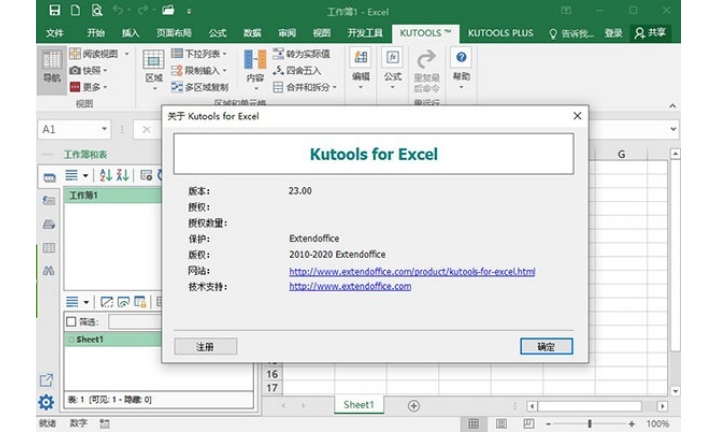The image size is (720, 432).
Task: Click the zoom out minus button
Action: [x=548, y=424]
